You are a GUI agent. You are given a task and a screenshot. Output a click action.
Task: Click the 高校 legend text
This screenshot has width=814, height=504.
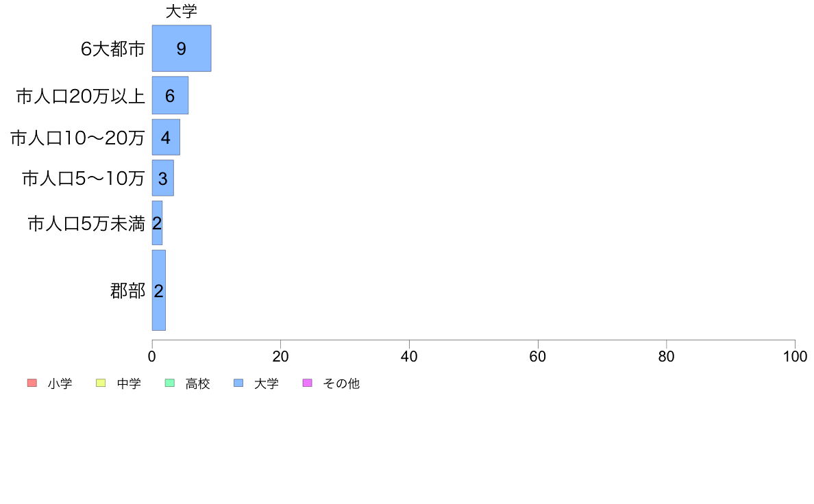coord(198,383)
